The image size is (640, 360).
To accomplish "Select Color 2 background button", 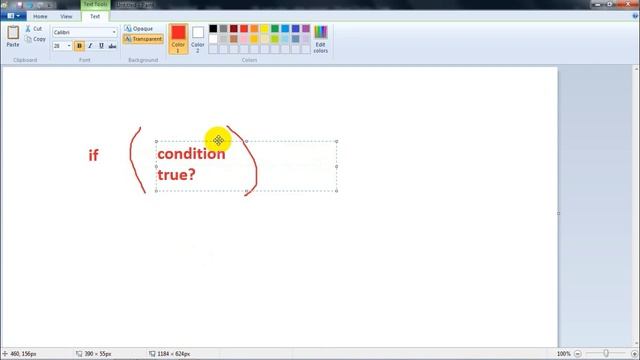I will tap(198, 39).
